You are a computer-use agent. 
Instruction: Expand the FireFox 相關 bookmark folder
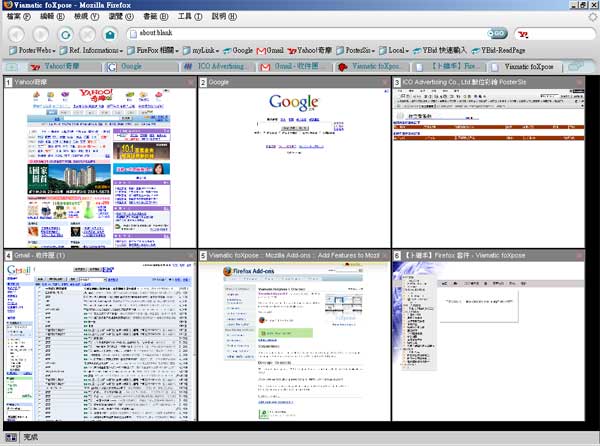153,50
